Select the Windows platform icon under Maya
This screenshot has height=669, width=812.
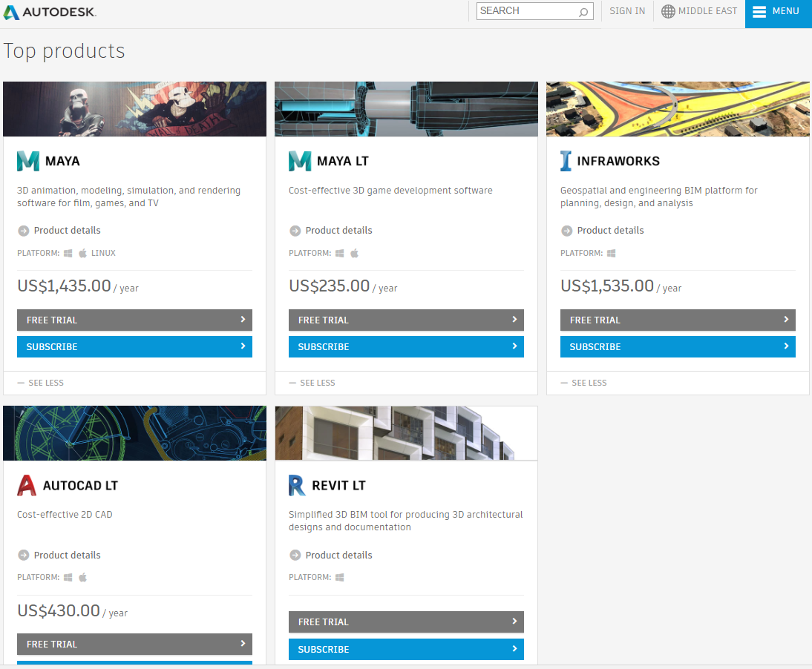click(68, 253)
